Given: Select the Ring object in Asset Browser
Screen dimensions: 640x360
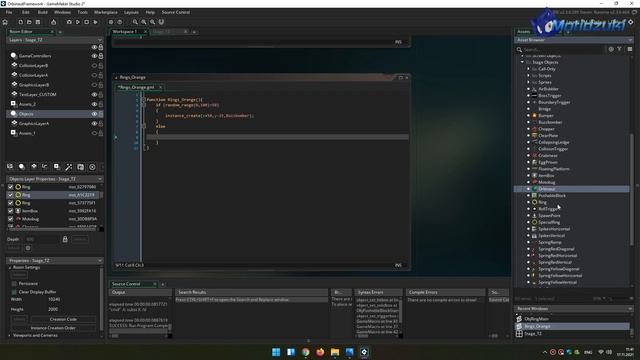Looking at the screenshot, I should [542, 202].
